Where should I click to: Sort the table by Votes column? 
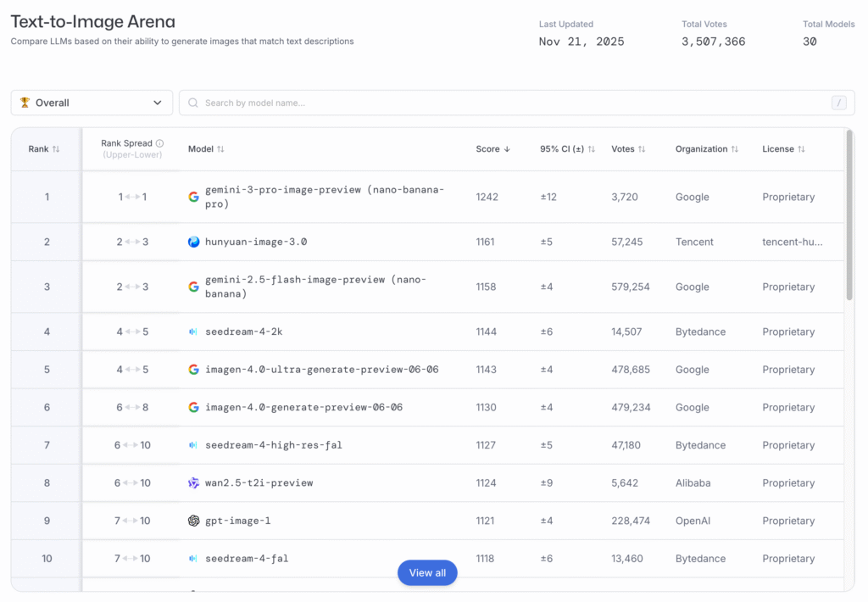(x=628, y=149)
